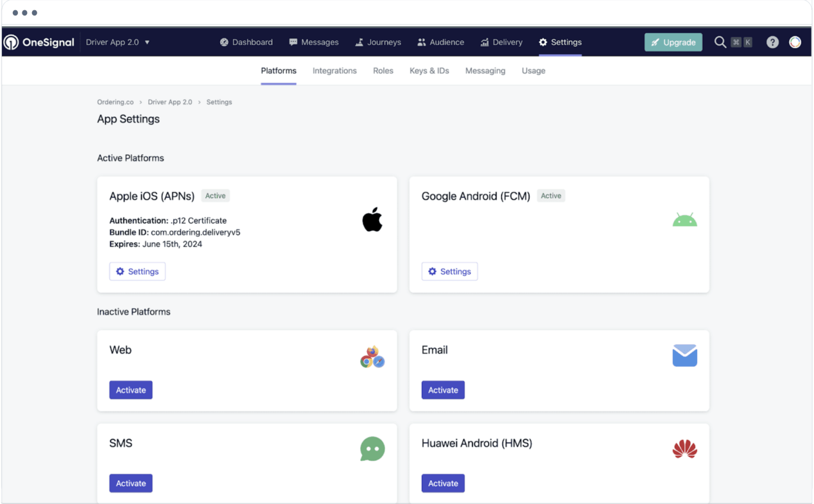This screenshot has height=504, width=814.
Task: Click the Upgrade button
Action: point(673,42)
